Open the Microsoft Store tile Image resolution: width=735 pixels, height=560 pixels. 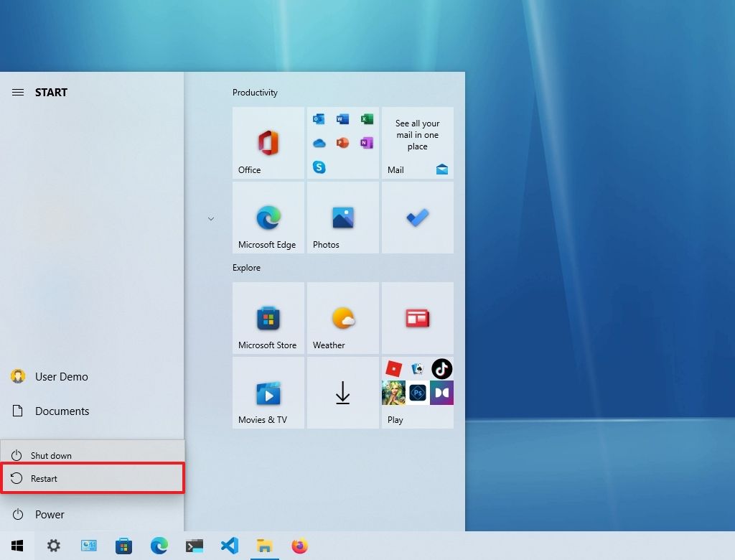pyautogui.click(x=268, y=318)
